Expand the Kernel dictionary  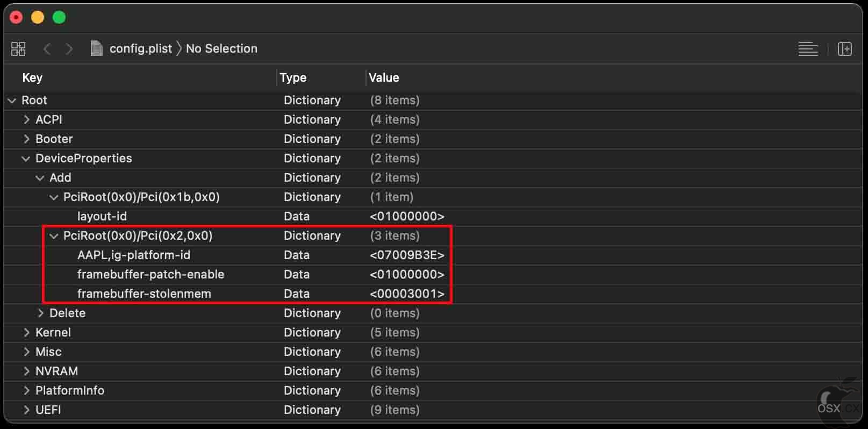pos(26,333)
